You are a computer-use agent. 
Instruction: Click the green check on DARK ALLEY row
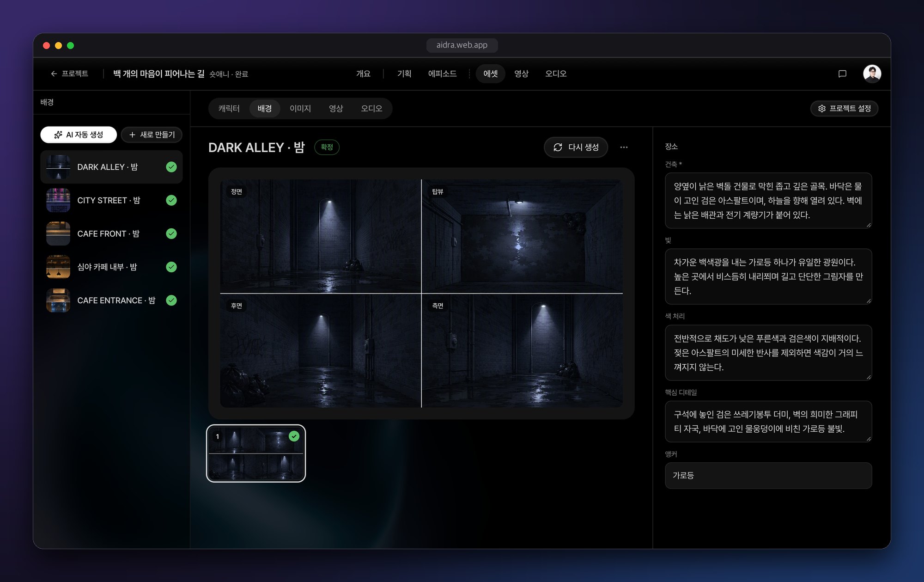pyautogui.click(x=171, y=167)
